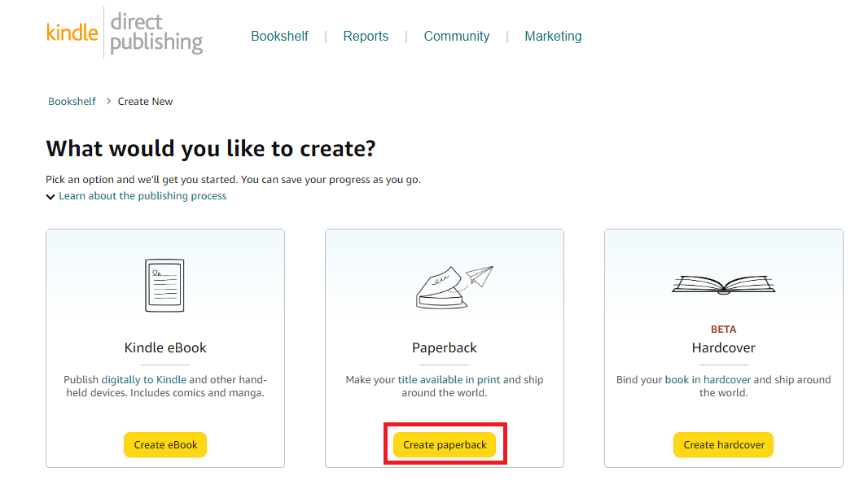Click the 'Make your title available in print' description
This screenshot has width=868, height=485.
click(x=445, y=386)
